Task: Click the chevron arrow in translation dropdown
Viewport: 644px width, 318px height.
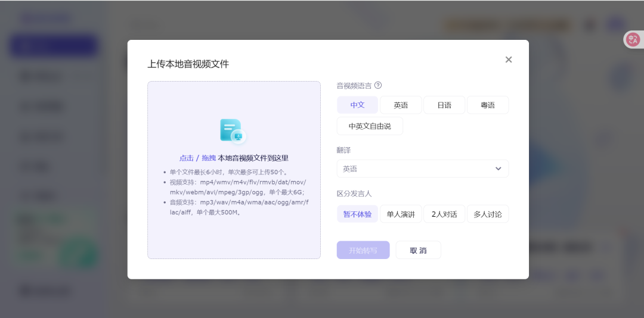Action: point(498,169)
